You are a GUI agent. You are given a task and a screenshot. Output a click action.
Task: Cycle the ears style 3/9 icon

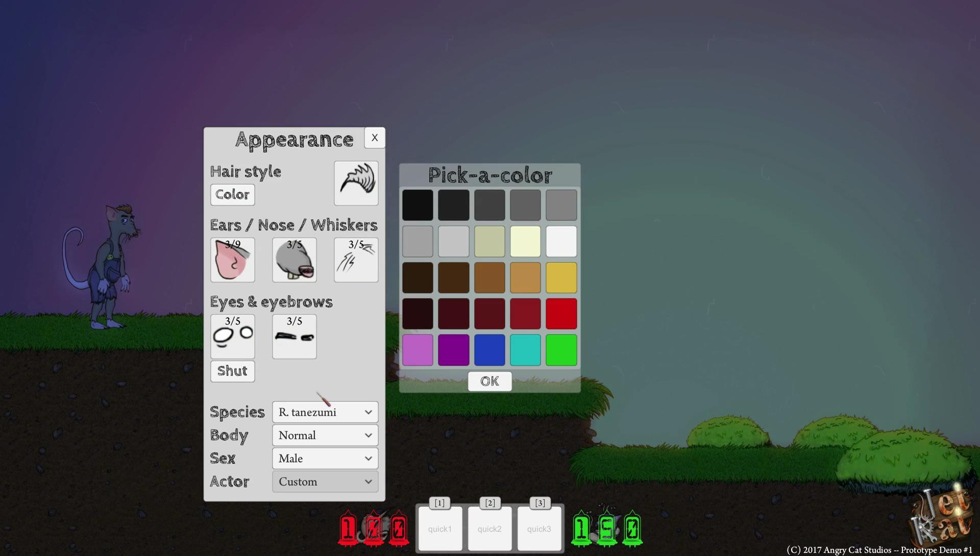(x=232, y=260)
